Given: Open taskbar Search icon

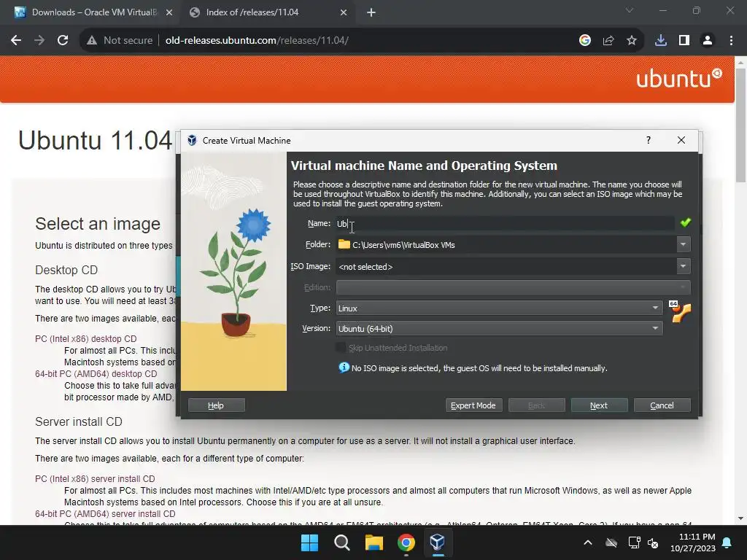Looking at the screenshot, I should click(341, 542).
